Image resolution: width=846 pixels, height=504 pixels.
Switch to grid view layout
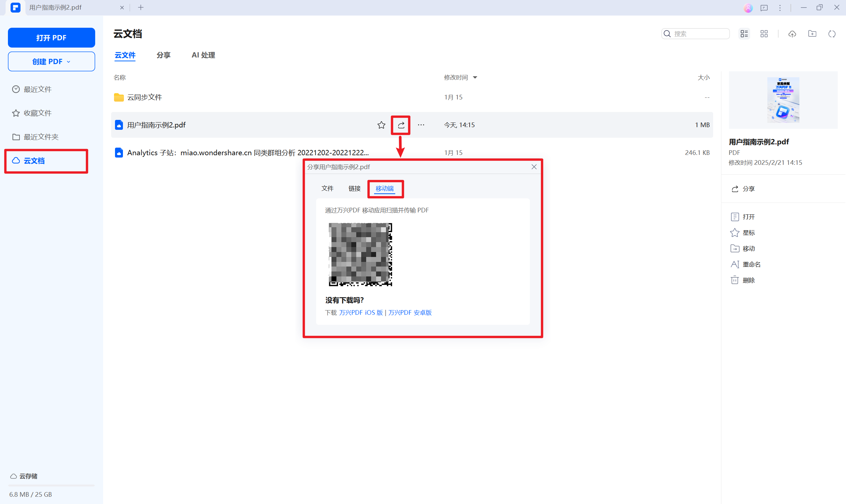tap(764, 34)
